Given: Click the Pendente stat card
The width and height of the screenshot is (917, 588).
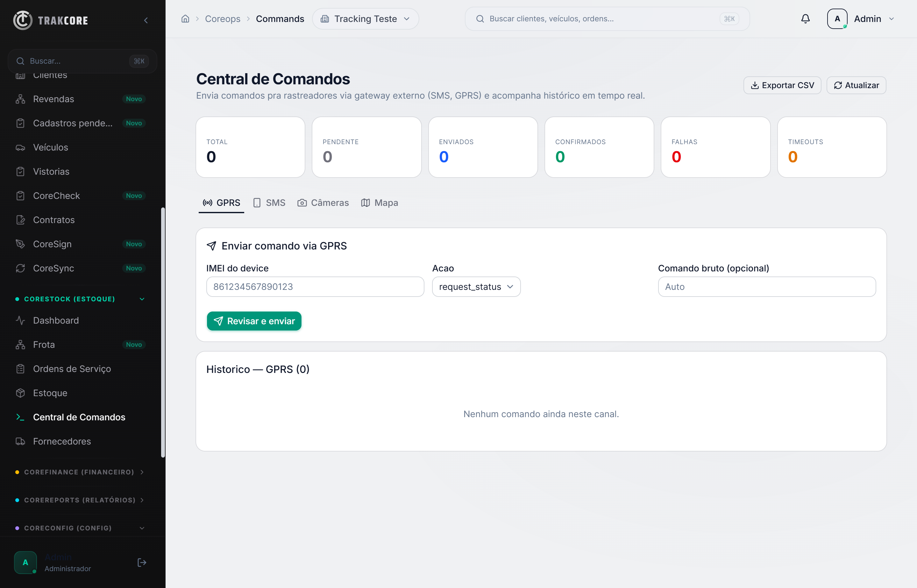Looking at the screenshot, I should [367, 147].
